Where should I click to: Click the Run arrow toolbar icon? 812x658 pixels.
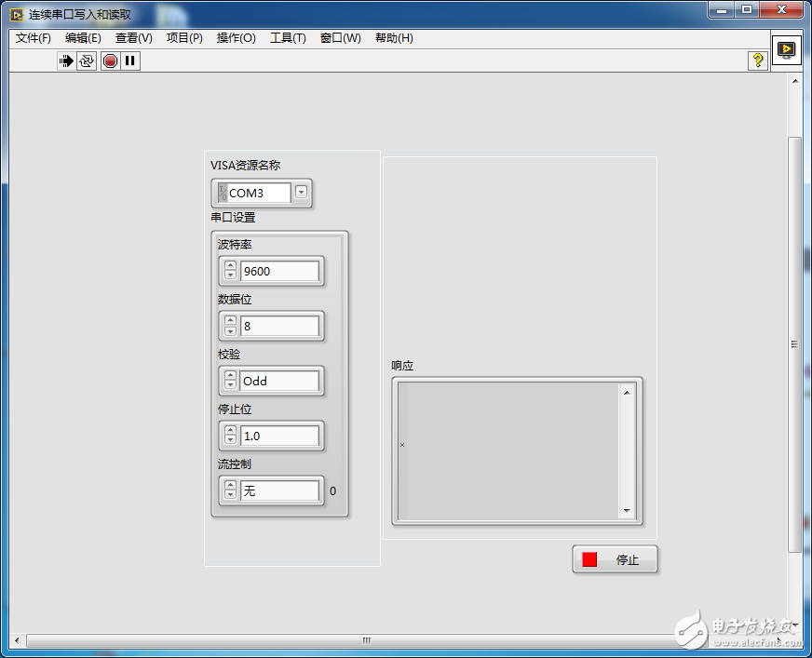pos(66,61)
